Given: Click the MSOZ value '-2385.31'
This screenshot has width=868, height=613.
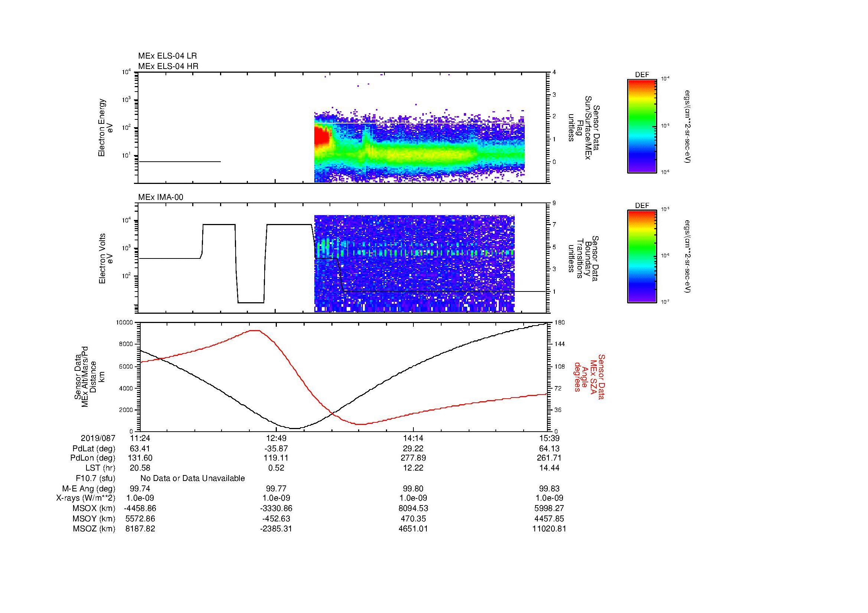Looking at the screenshot, I should click(277, 529).
